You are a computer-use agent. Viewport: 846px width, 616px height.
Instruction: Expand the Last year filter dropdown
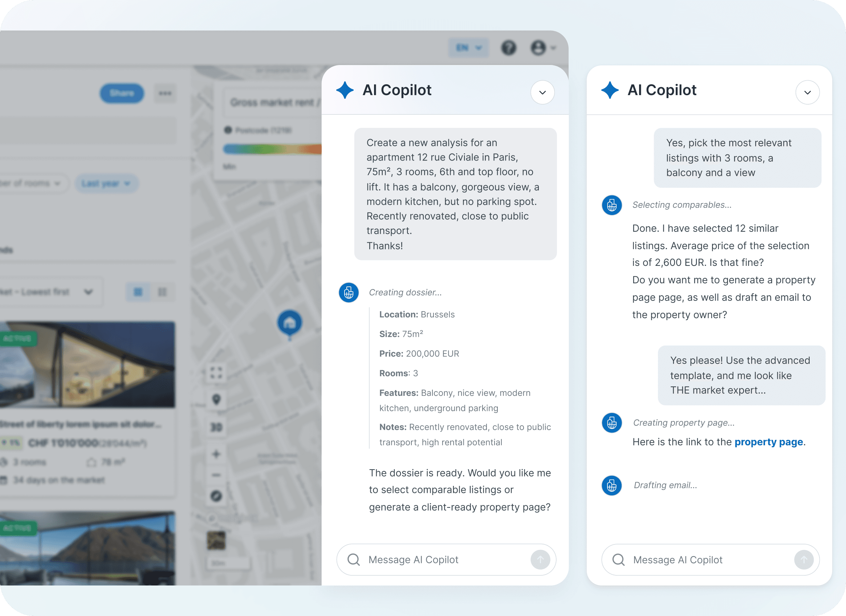(x=106, y=183)
